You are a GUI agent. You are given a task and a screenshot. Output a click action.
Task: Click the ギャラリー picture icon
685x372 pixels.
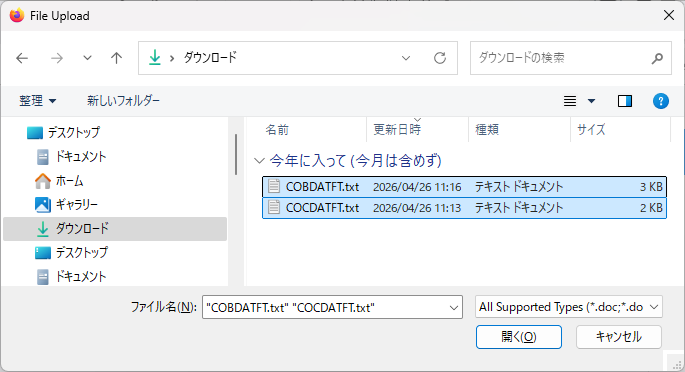tap(43, 204)
